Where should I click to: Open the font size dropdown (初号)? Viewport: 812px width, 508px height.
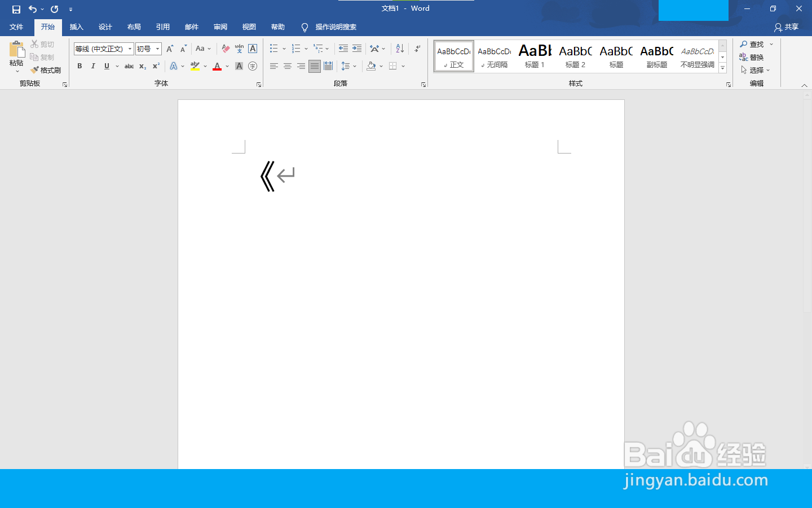[158, 49]
